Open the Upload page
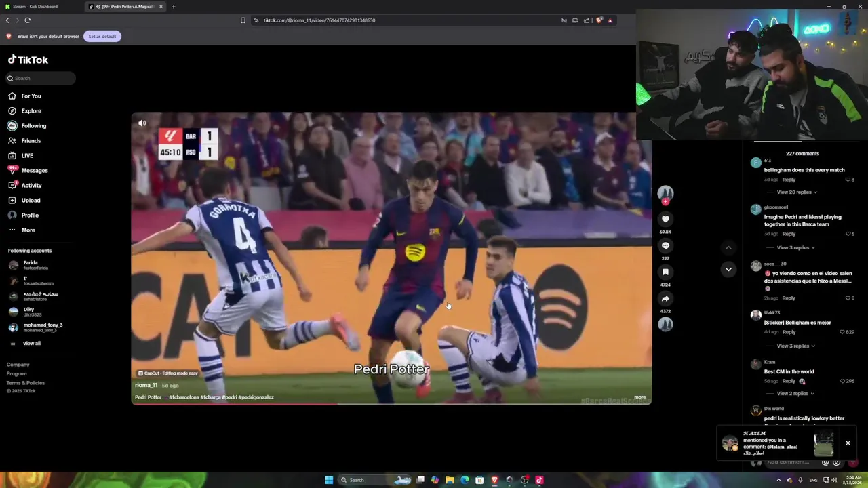The image size is (868, 488). (x=31, y=201)
